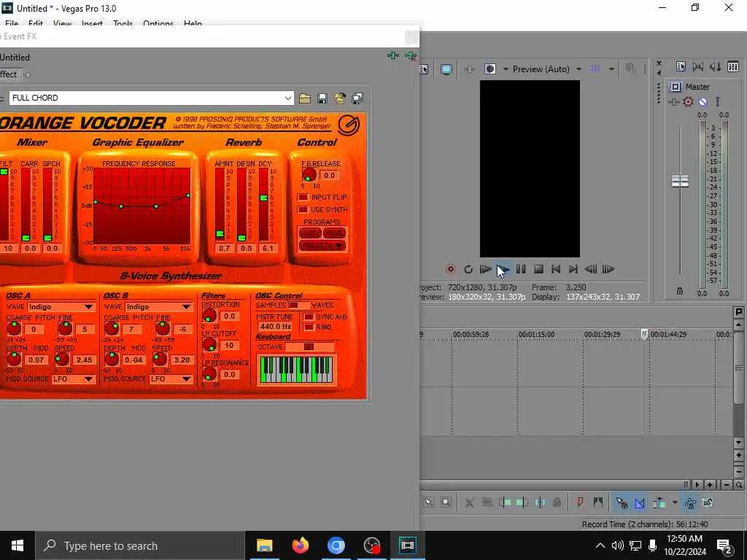Viewport: 747px width, 560px height.
Task: Open the Help menu
Action: (x=193, y=24)
